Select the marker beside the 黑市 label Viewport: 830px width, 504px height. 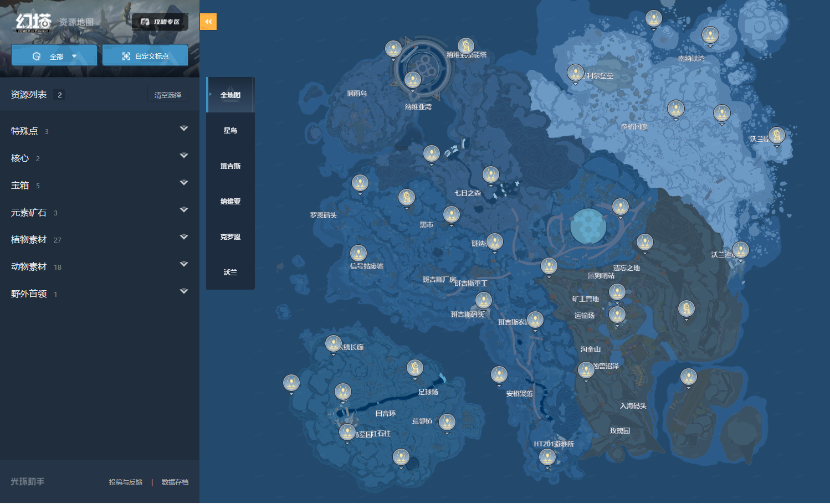452,215
